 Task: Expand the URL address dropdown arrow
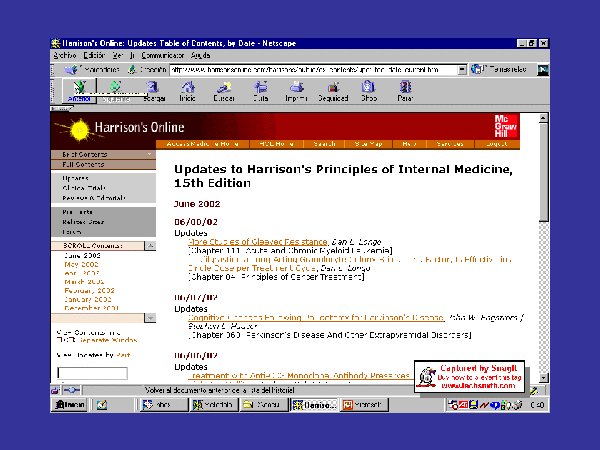(462, 70)
